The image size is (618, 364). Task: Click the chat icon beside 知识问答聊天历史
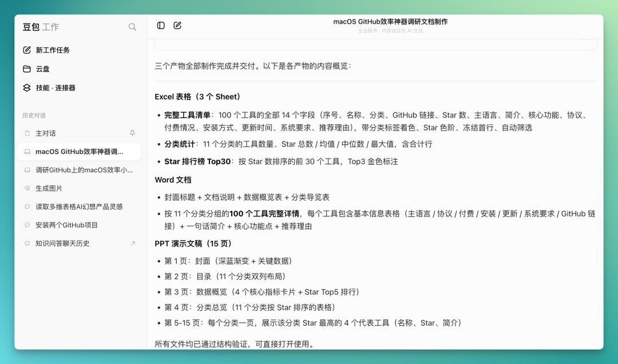[x=27, y=243]
